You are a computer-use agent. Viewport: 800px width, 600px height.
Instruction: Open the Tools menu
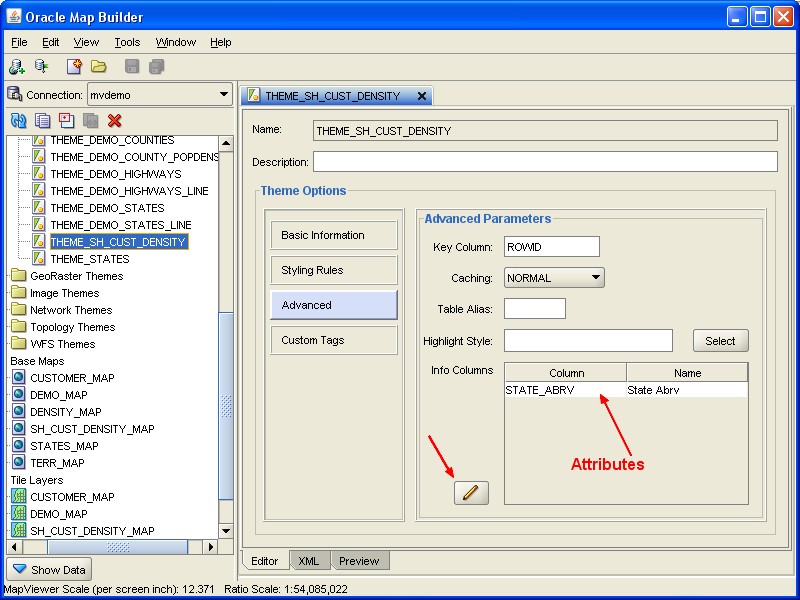tap(127, 42)
